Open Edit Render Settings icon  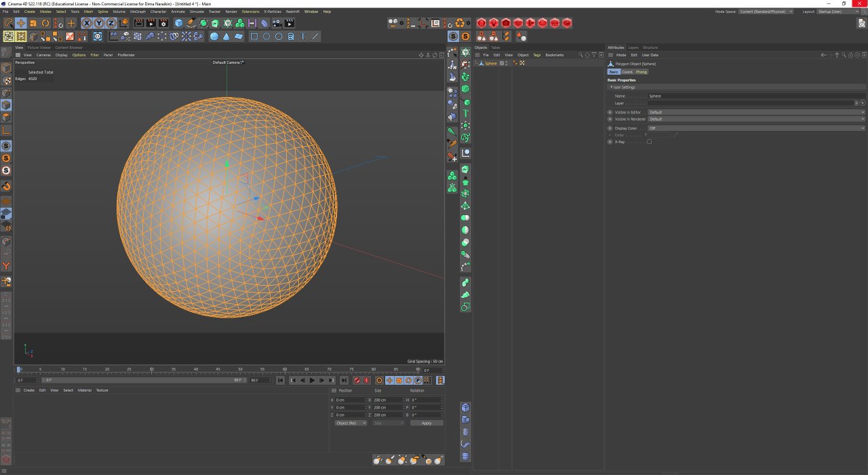(x=163, y=23)
